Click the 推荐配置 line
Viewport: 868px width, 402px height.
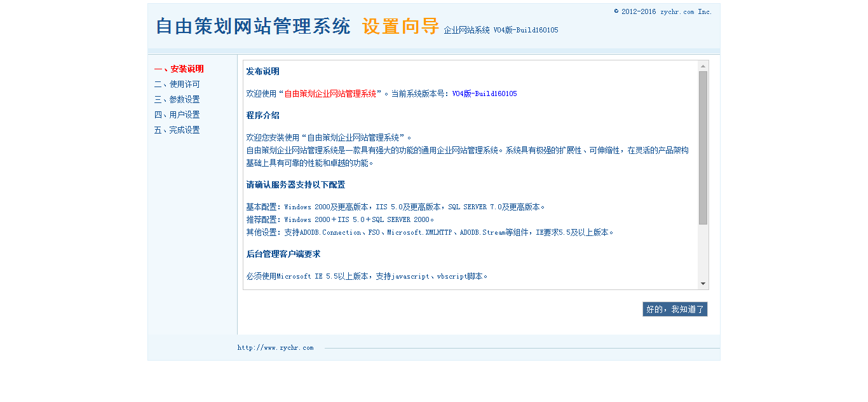[x=341, y=219]
